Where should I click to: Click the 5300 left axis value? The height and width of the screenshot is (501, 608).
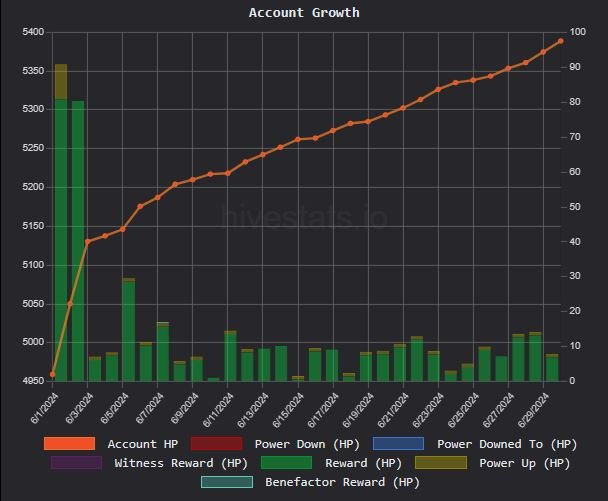[33, 109]
